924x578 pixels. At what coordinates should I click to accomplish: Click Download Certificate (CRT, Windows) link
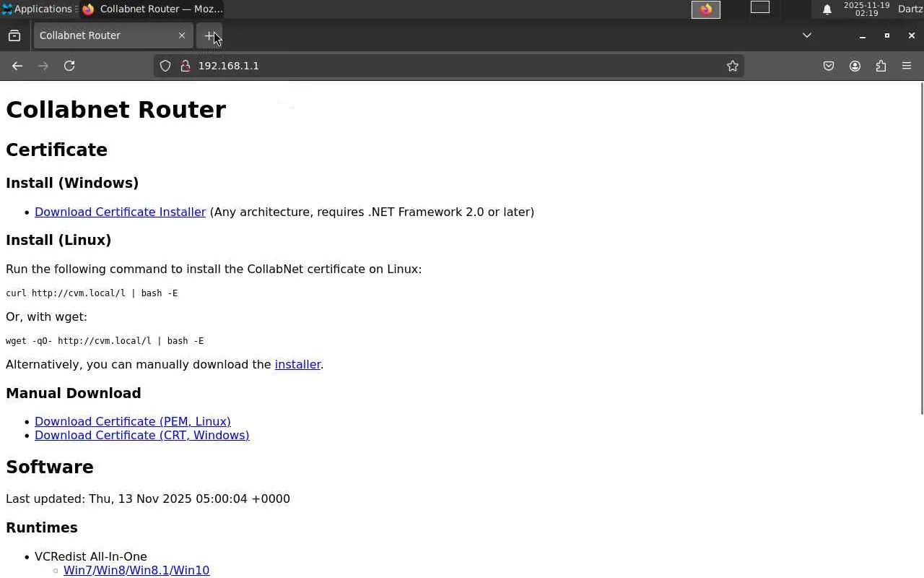142,435
